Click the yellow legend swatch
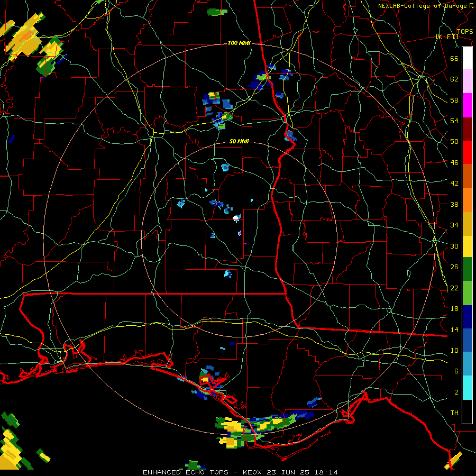Viewport: 476px width, 476px height. click(x=467, y=246)
